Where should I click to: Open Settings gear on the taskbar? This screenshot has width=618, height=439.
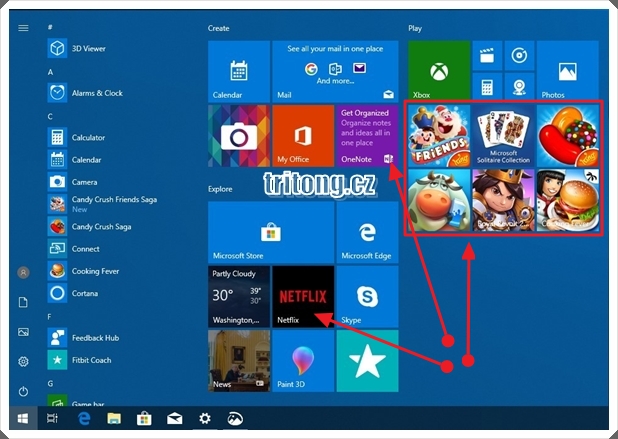point(205,419)
